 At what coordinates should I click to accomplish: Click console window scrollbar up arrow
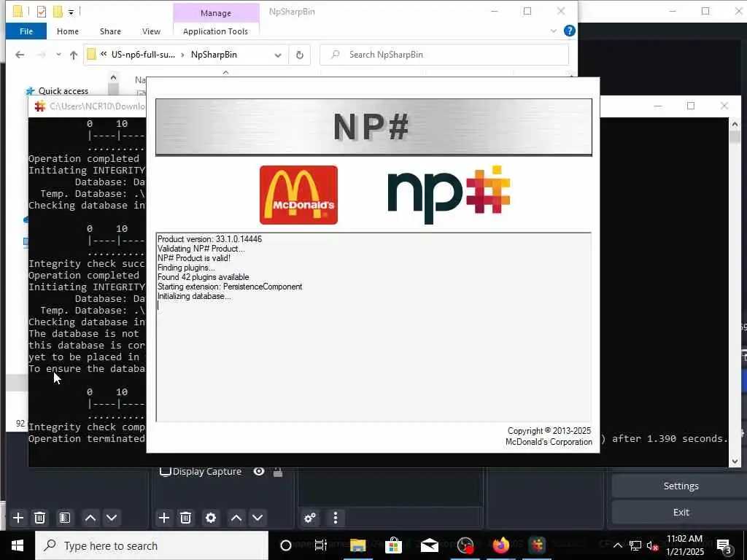[x=735, y=124]
